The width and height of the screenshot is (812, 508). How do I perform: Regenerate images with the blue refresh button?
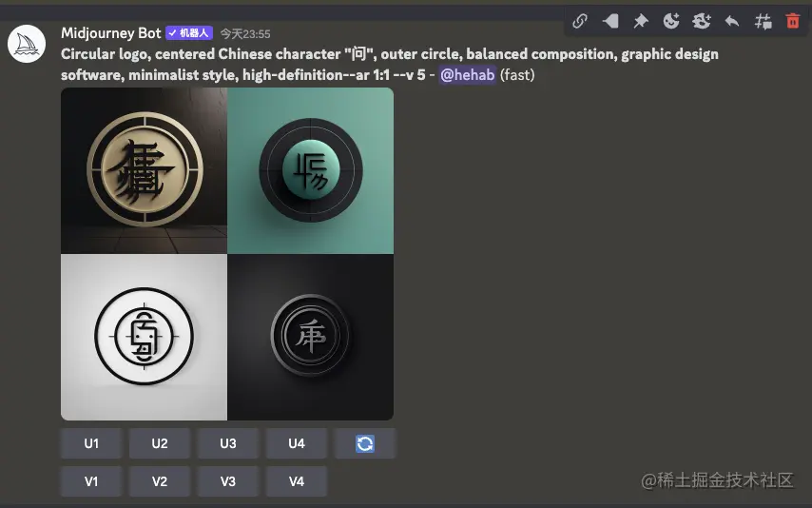(x=365, y=443)
